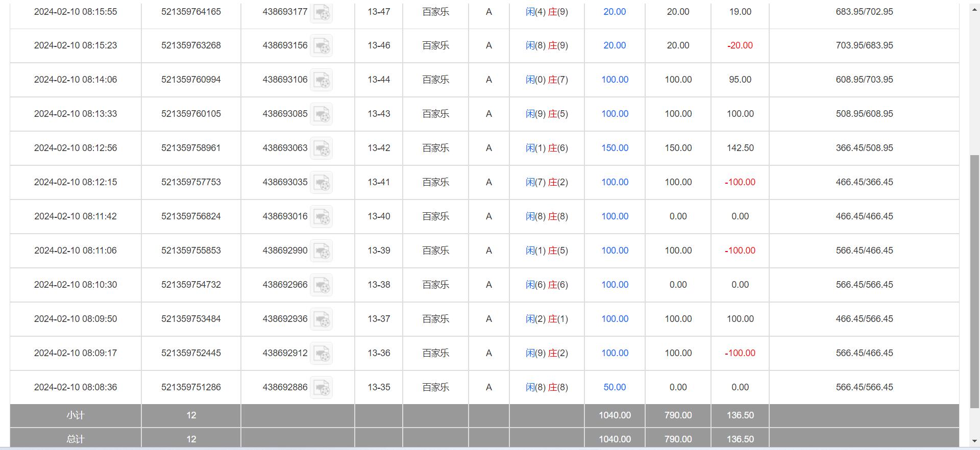This screenshot has height=450, width=980.
Task: Open video replay icon for round 438693016
Action: [x=322, y=217]
